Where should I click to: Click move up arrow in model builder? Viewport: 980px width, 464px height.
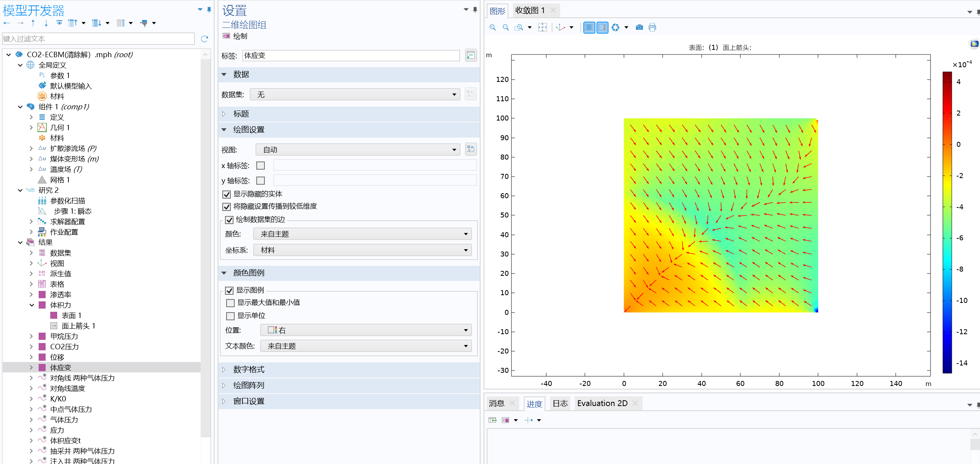[x=33, y=23]
